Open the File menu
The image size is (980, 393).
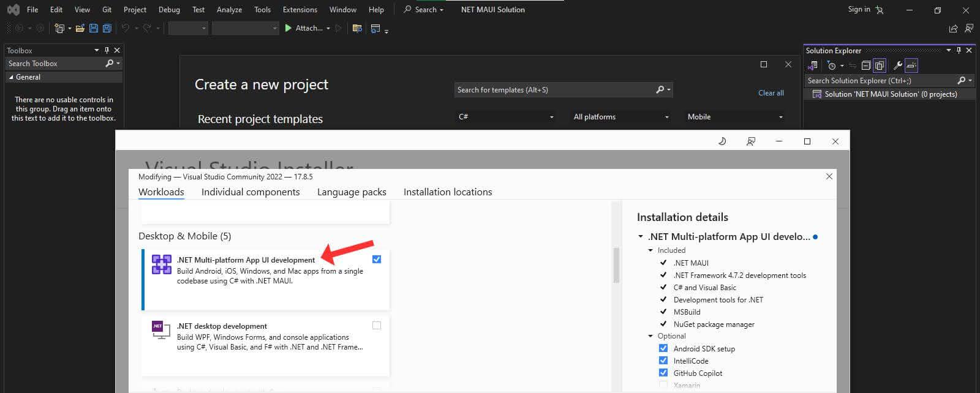pos(32,10)
